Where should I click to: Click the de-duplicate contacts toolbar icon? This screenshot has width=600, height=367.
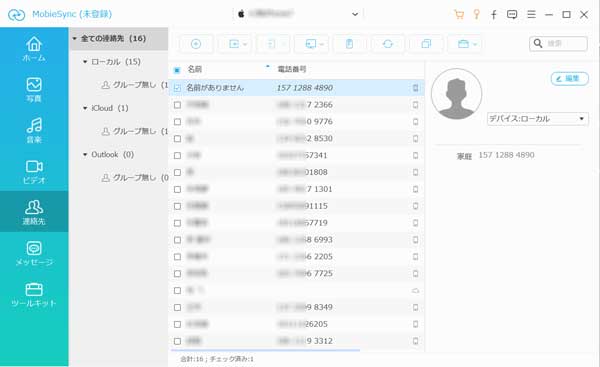[x=426, y=44]
